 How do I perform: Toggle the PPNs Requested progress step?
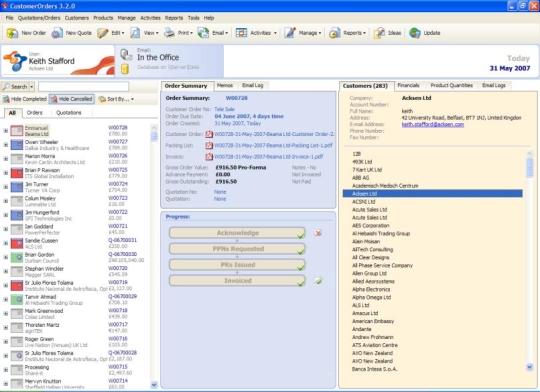[237, 249]
